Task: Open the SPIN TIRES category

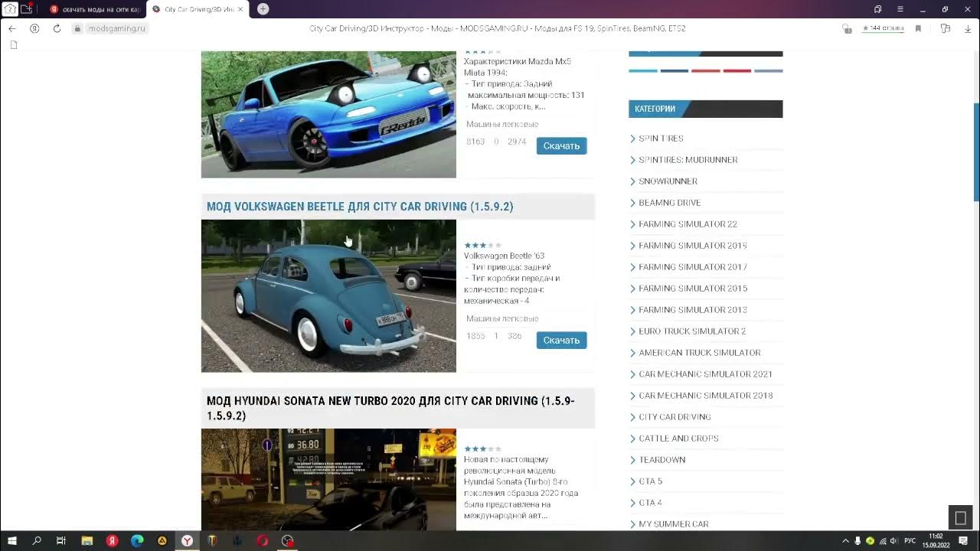Action: click(661, 139)
